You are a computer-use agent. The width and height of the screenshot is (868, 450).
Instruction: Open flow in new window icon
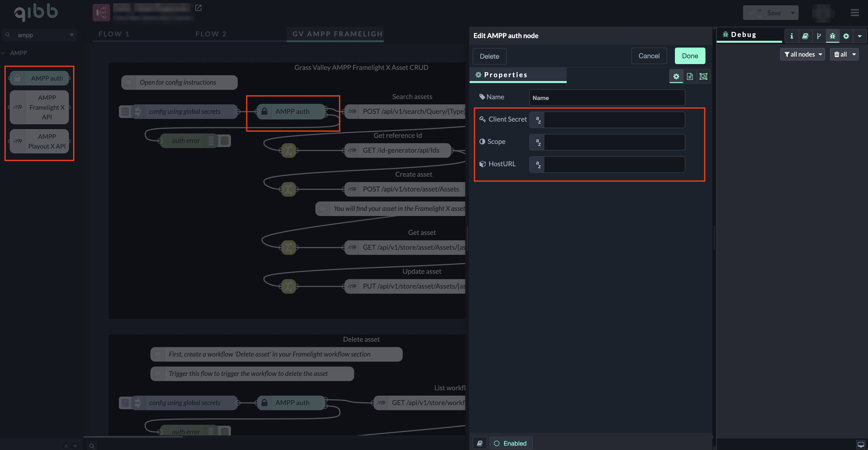[x=198, y=8]
